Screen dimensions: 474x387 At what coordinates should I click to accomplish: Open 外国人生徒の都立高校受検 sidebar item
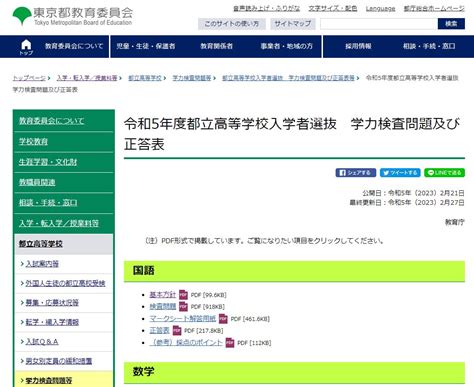[65, 283]
